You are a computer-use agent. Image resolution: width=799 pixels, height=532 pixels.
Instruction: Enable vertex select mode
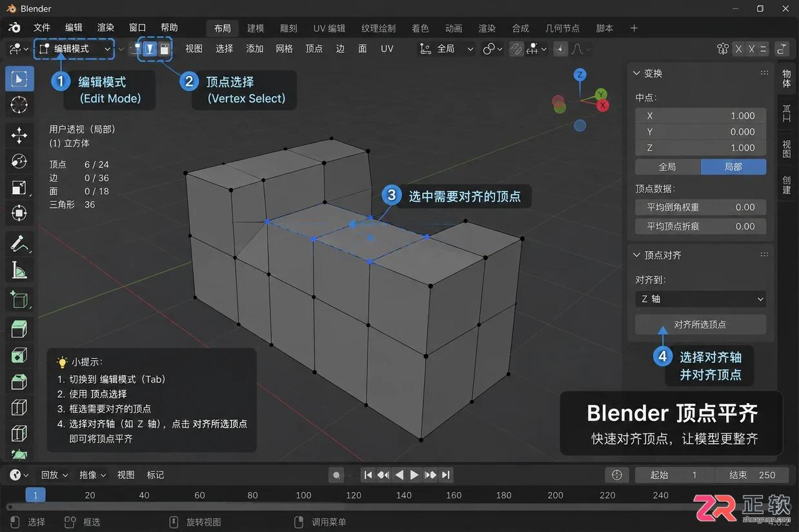[x=150, y=49]
